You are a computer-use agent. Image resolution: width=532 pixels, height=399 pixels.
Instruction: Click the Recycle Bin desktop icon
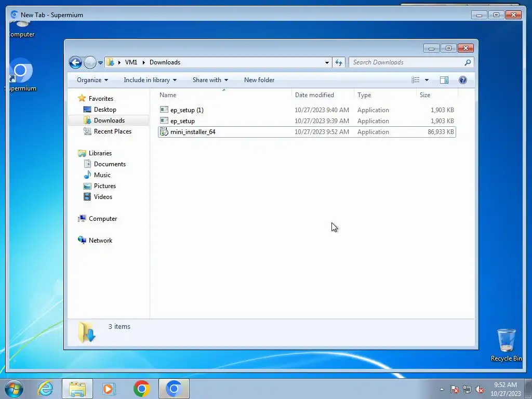point(506,340)
